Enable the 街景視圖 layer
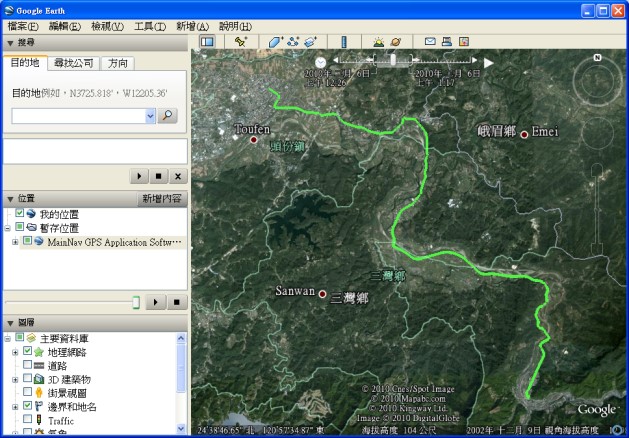Screen dimensions: 629x438 pos(27,392)
